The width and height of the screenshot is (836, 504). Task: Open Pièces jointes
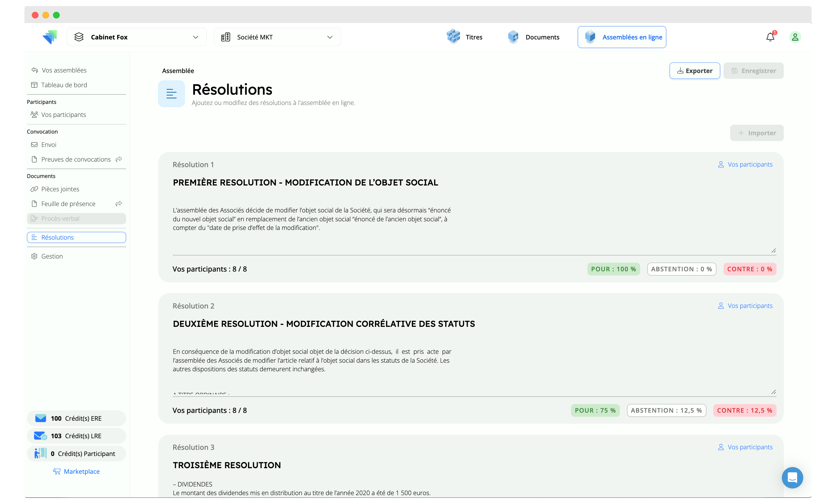tap(55, 189)
